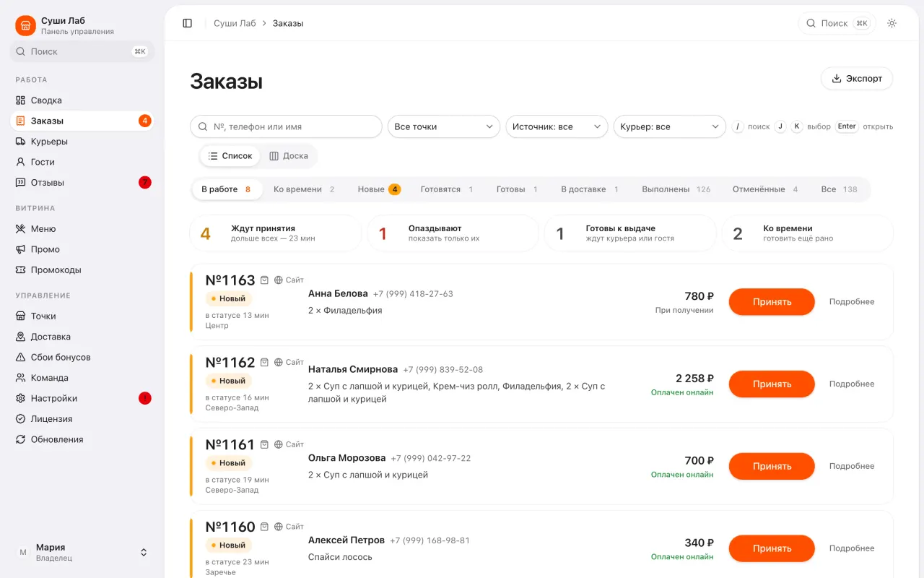Viewport: 924px width, 578px height.
Task: Open the Команда section
Action: point(82,378)
